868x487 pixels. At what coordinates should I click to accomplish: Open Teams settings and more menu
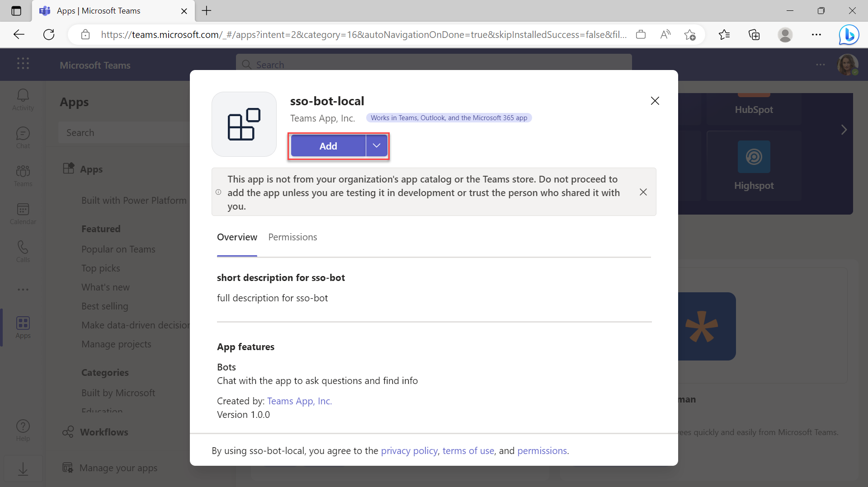coord(821,65)
